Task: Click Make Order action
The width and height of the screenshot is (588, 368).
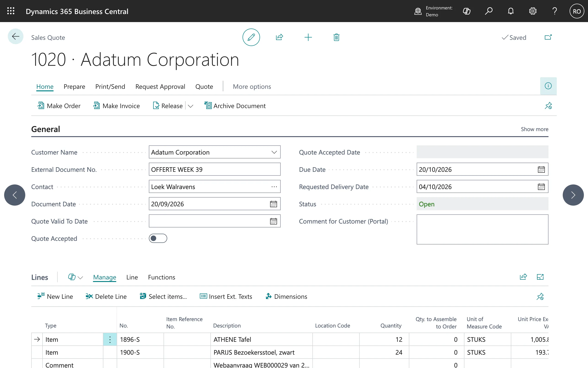Action: click(59, 106)
